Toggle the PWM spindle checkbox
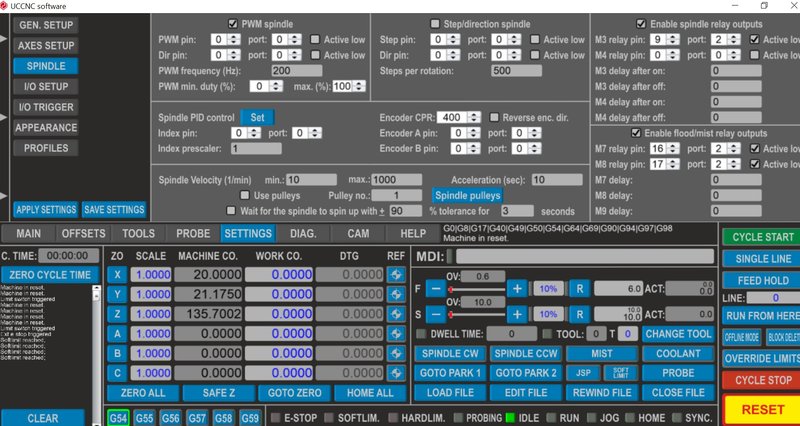 [x=233, y=23]
